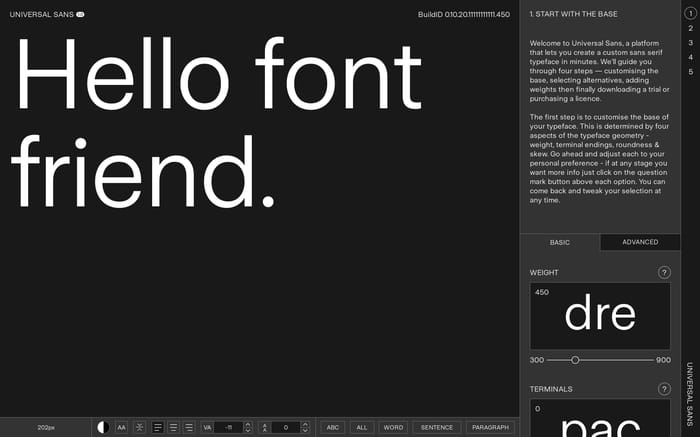Click the AA uppercase toggle icon
The height and width of the screenshot is (437, 700).
point(121,427)
